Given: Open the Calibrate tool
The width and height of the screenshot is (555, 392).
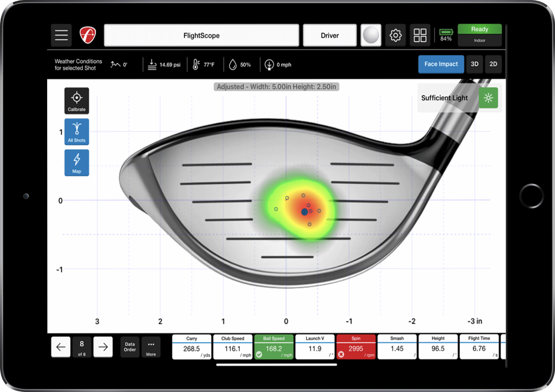Looking at the screenshot, I should (76, 101).
